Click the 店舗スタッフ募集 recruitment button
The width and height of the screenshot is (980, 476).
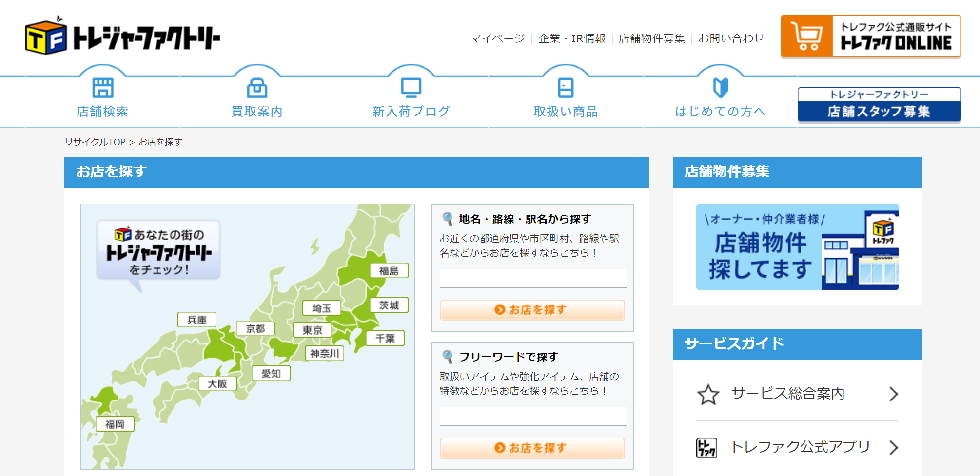coord(879,105)
